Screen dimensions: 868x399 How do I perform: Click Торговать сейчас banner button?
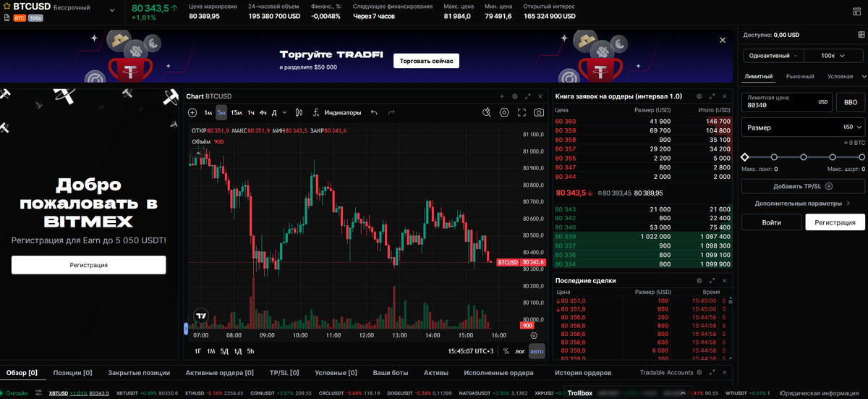pyautogui.click(x=426, y=61)
